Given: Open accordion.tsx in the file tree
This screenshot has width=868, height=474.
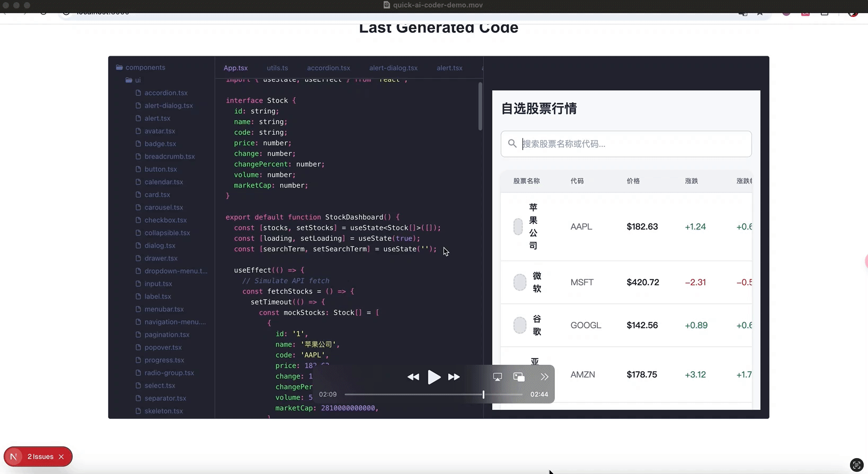Looking at the screenshot, I should coord(161,93).
